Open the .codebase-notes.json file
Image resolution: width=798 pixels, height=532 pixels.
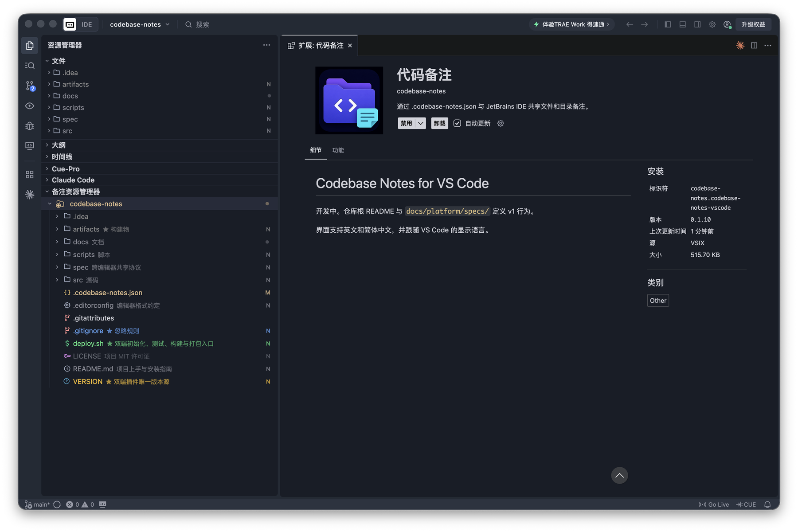click(x=160, y=293)
